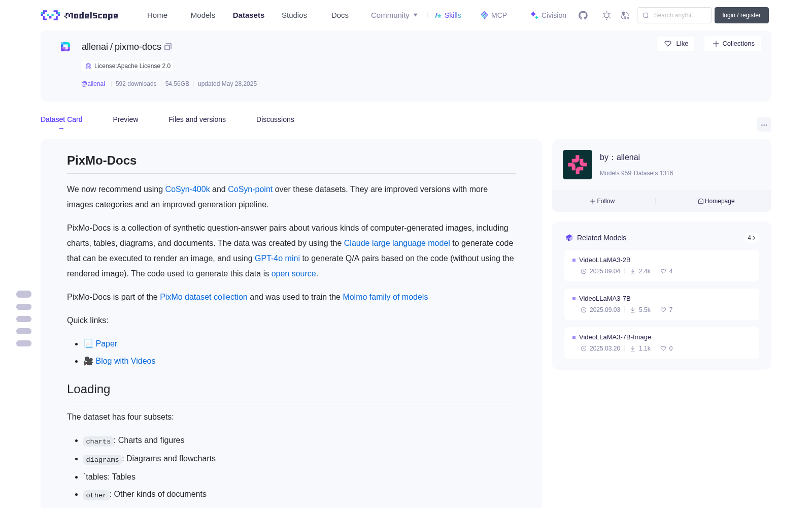Screen dimensions: 812x508
Task: Click the Collections button
Action: click(733, 44)
